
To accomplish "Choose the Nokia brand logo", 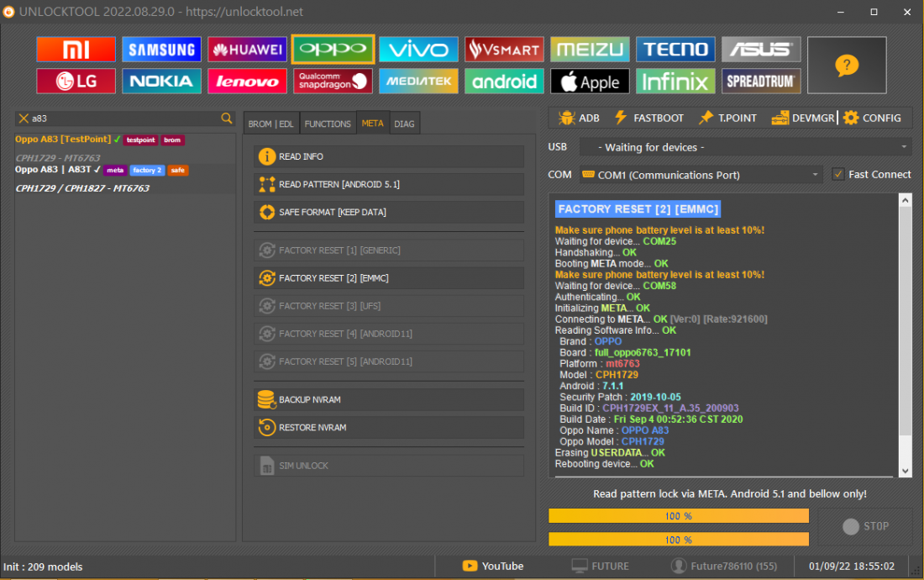I will pyautogui.click(x=161, y=82).
